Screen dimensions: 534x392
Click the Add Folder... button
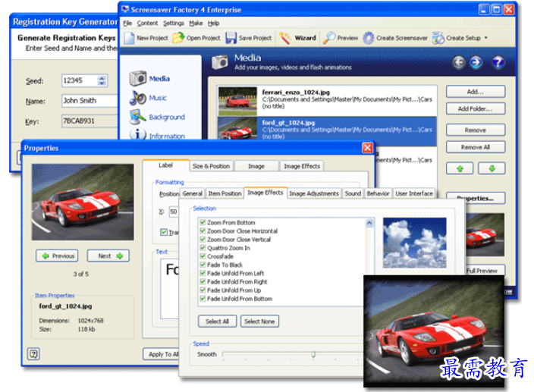click(476, 109)
